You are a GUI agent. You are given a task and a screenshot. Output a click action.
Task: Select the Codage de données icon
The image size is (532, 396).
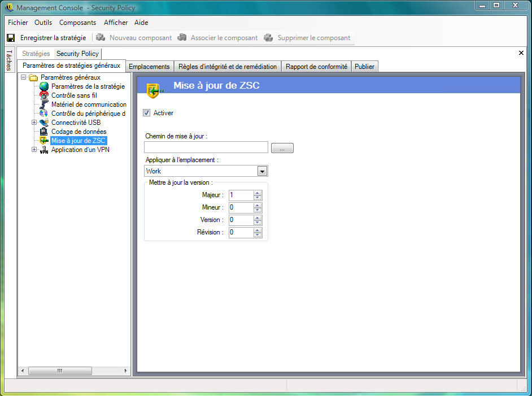[44, 132]
